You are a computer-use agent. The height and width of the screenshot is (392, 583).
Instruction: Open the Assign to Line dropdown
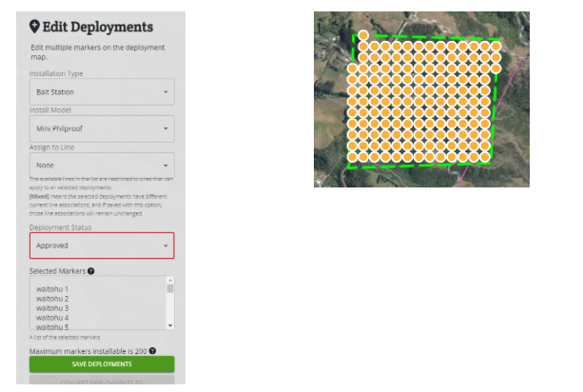(102, 165)
